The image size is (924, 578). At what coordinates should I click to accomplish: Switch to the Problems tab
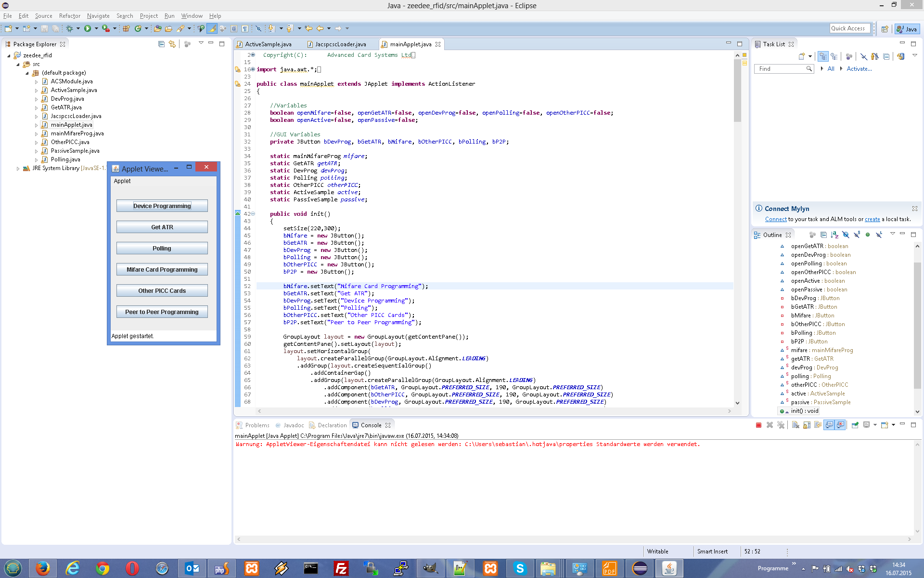point(253,425)
